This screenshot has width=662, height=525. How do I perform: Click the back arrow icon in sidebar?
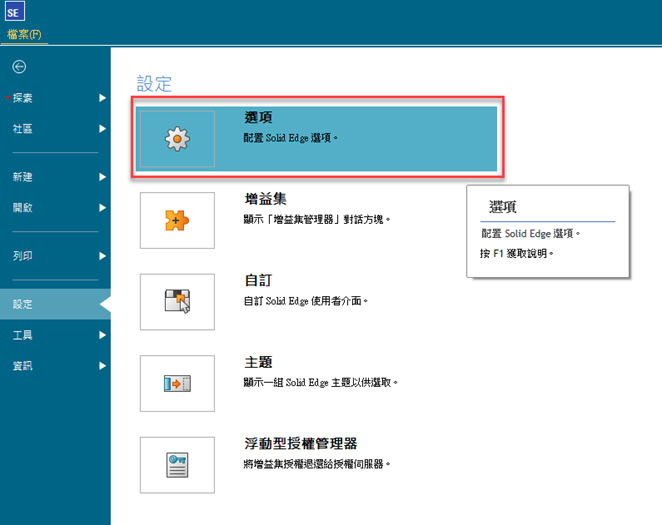click(x=19, y=67)
